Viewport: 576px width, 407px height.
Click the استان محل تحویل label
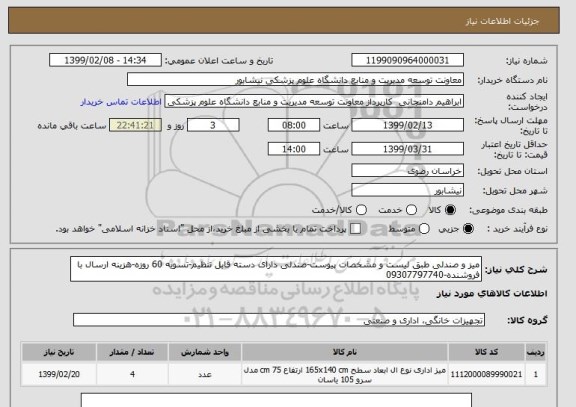pos(512,171)
